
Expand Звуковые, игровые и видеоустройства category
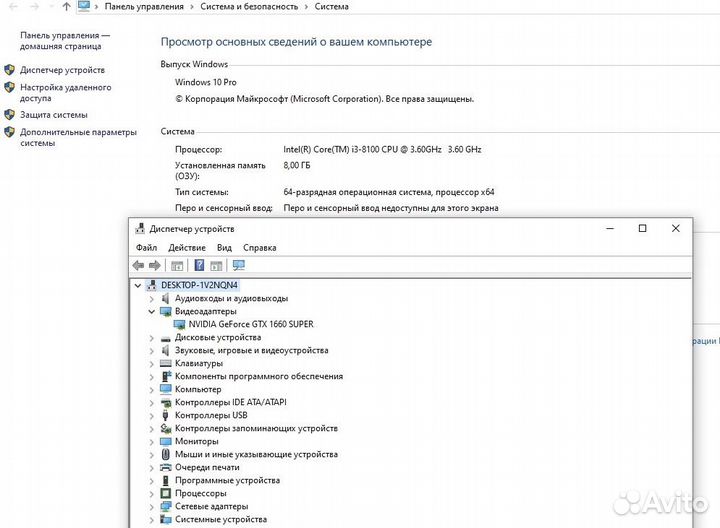click(152, 350)
